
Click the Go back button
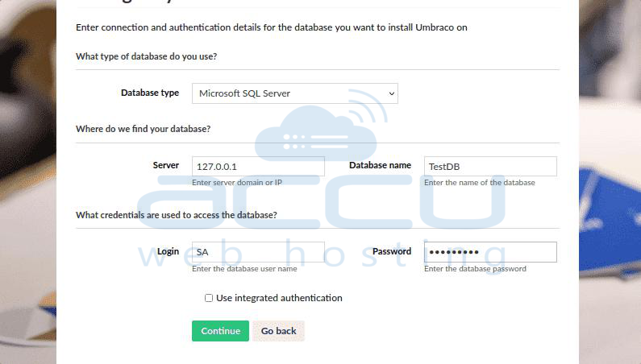pyautogui.click(x=278, y=331)
